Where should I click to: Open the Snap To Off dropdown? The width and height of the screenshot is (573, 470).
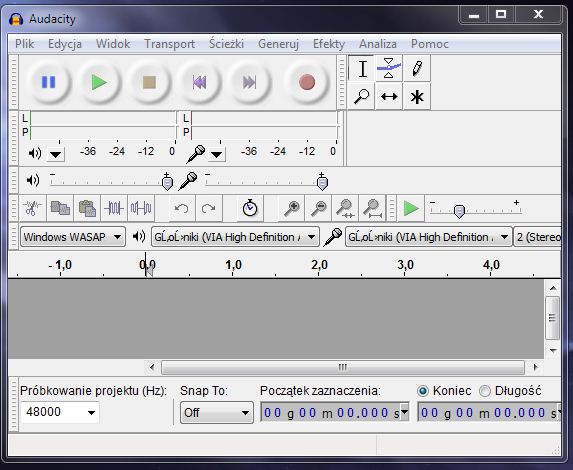tap(217, 413)
